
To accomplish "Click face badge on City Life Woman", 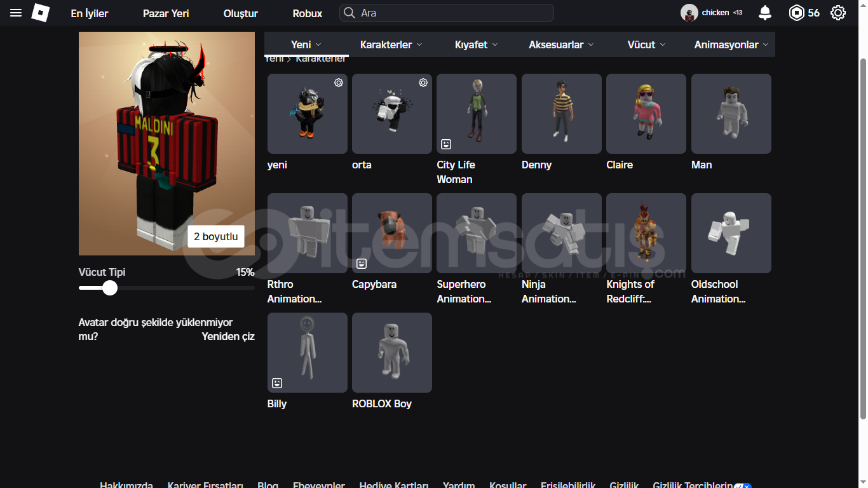I will pos(446,144).
